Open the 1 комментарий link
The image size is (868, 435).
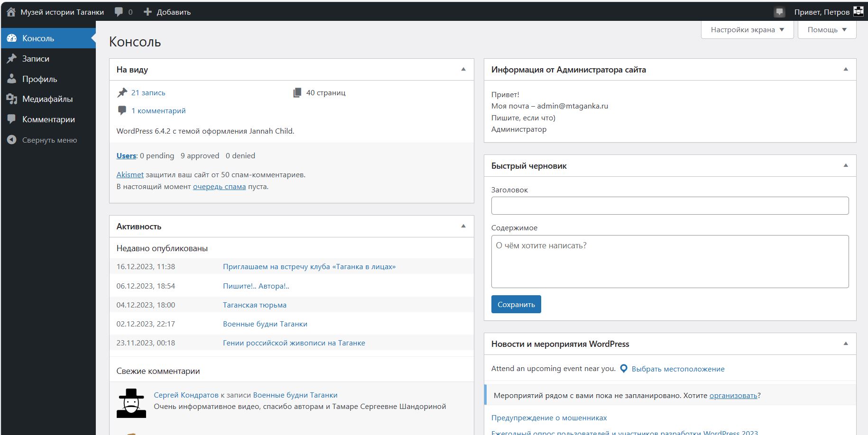point(158,110)
